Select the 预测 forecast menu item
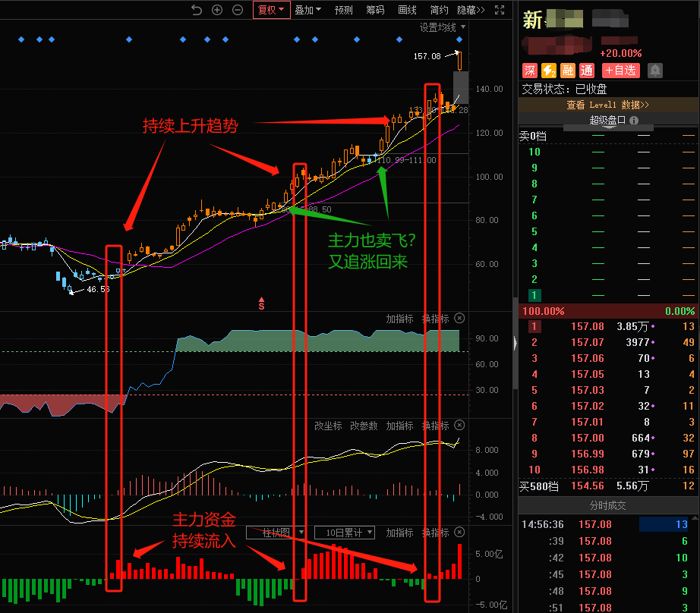The width and height of the screenshot is (700, 613). coord(343,10)
